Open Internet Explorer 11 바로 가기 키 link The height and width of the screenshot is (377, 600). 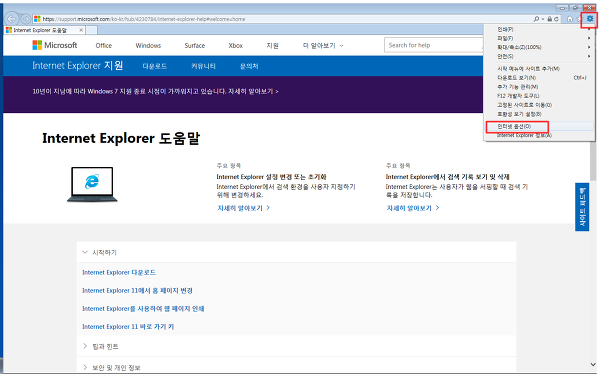(128, 326)
